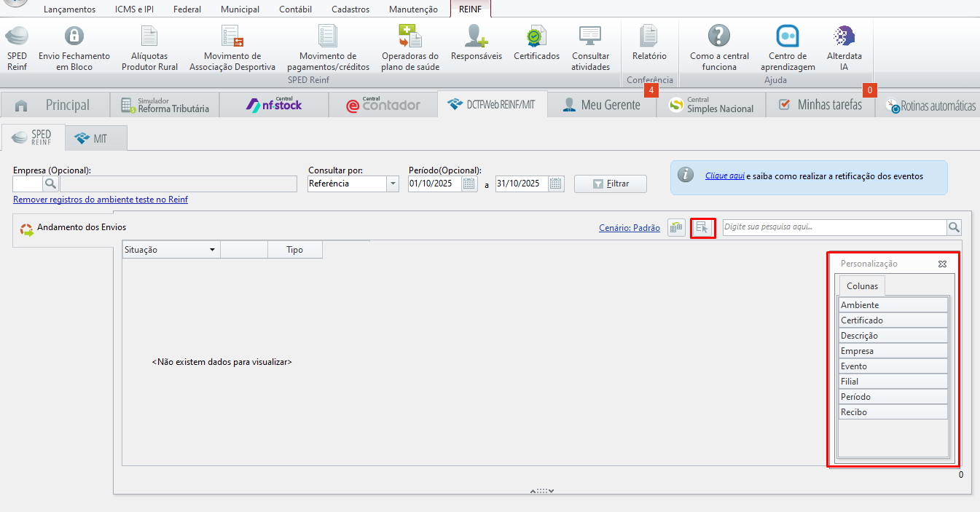The image size is (980, 512).
Task: Click the Cenário: Padrão link
Action: coord(630,228)
